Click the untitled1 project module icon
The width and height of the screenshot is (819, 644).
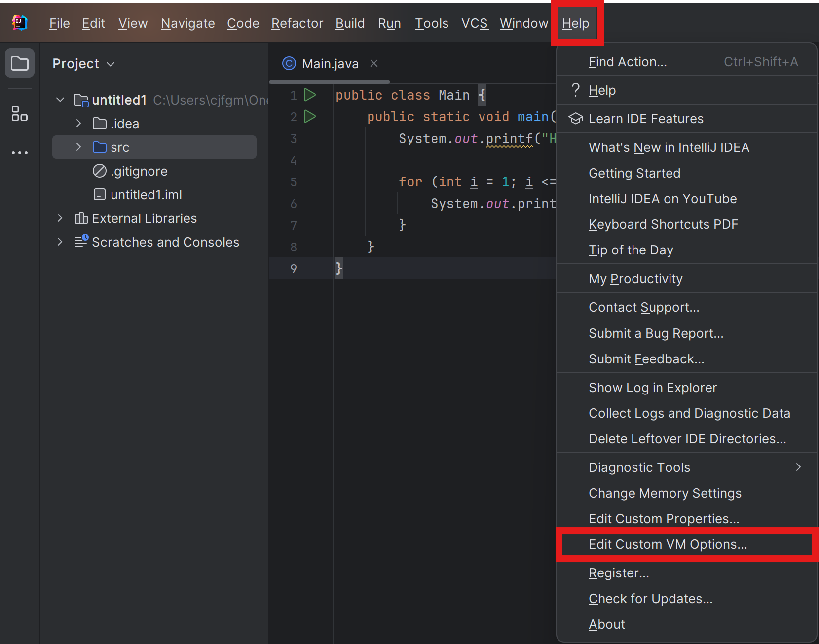(81, 100)
